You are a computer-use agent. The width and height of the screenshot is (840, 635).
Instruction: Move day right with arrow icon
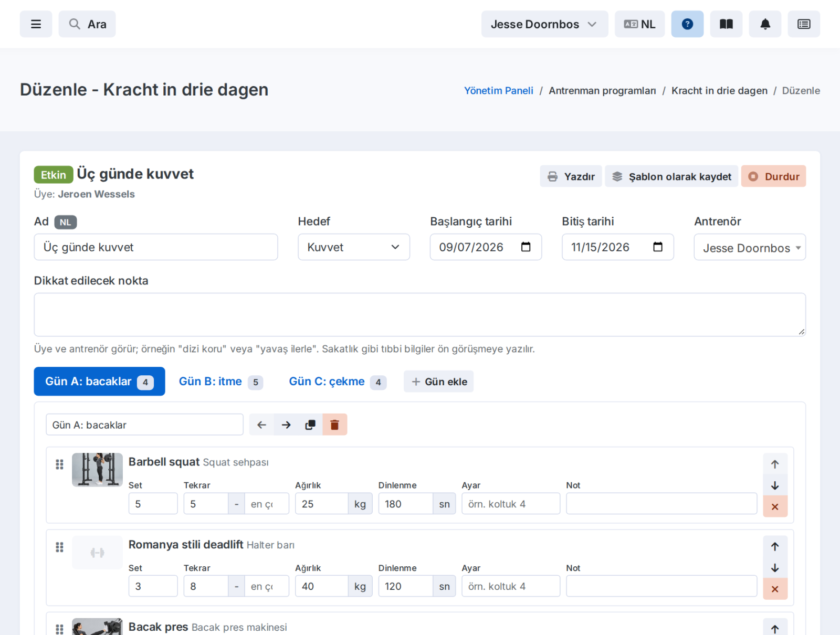click(286, 425)
